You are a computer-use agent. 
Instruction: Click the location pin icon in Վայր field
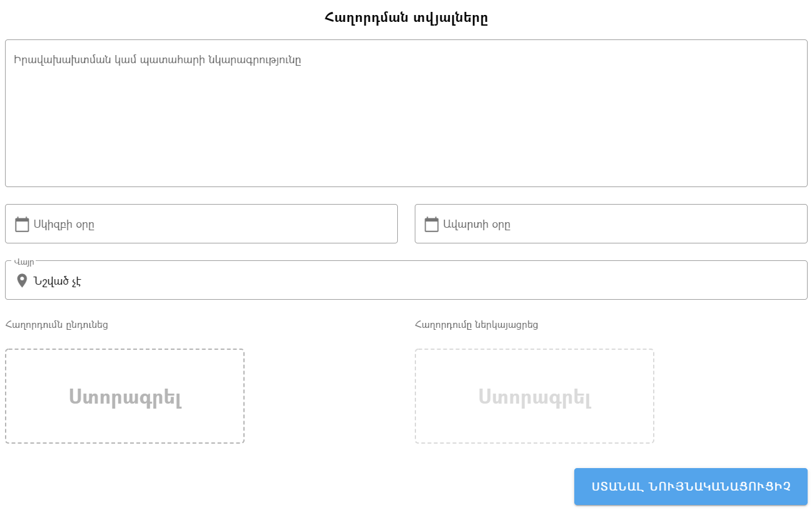[x=22, y=280]
